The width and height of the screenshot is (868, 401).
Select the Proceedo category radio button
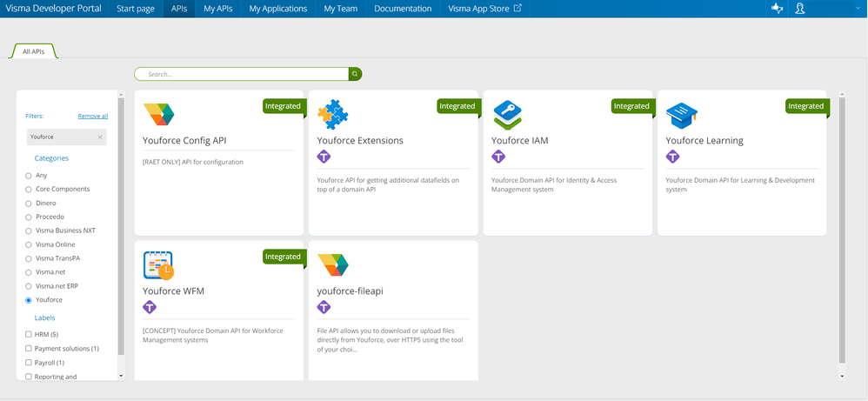tap(28, 217)
